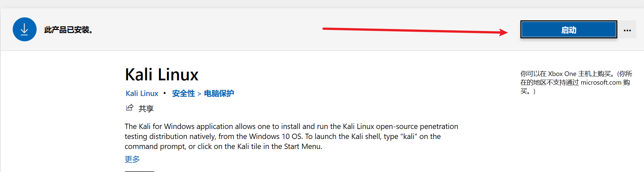Screen dimensions: 644x172
Task: Select the 共享 share label
Action: 146,108
